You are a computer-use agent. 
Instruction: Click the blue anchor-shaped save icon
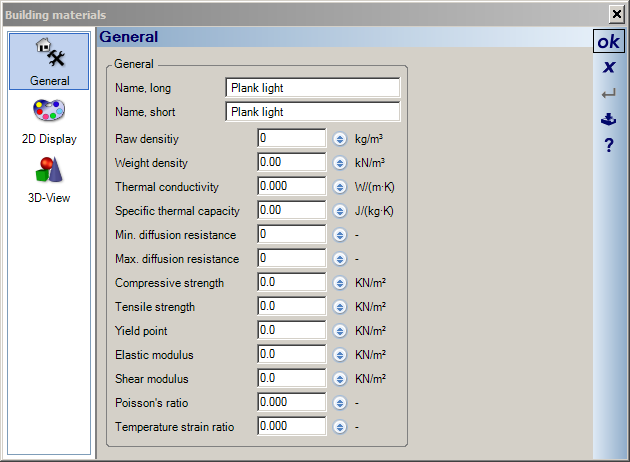tap(608, 119)
